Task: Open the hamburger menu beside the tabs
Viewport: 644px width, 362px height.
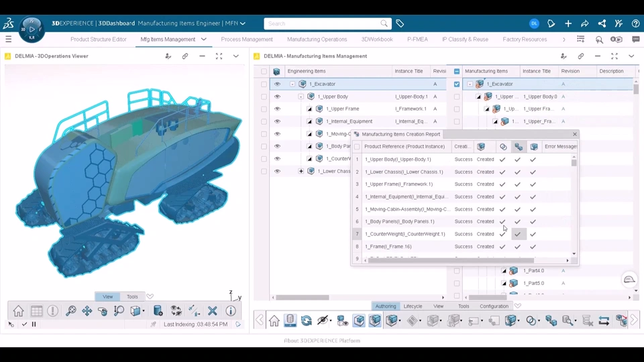Action: tap(8, 40)
